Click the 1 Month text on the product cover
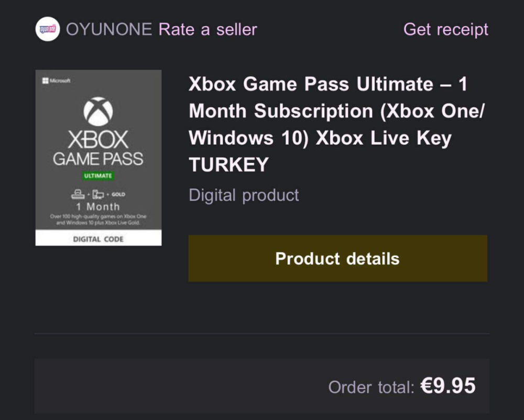 [98, 206]
